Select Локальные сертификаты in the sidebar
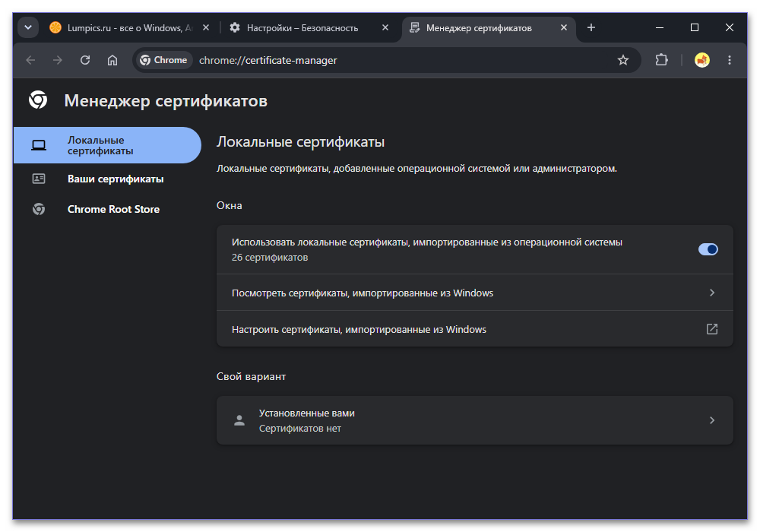This screenshot has height=532, width=760. [107, 145]
